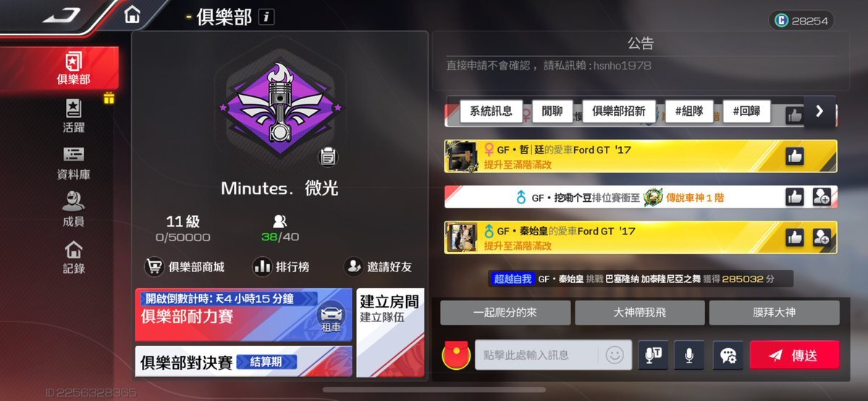Open the red envelope icon

click(456, 355)
